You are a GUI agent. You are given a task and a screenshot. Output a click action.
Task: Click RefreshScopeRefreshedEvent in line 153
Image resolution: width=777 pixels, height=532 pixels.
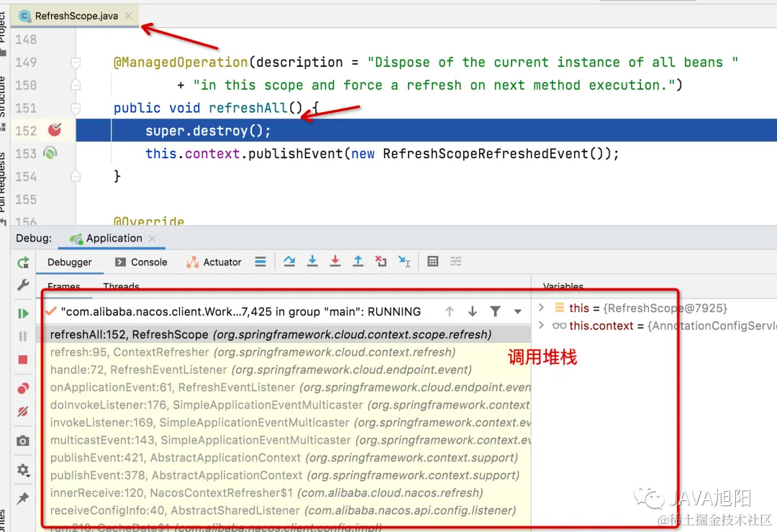486,154
